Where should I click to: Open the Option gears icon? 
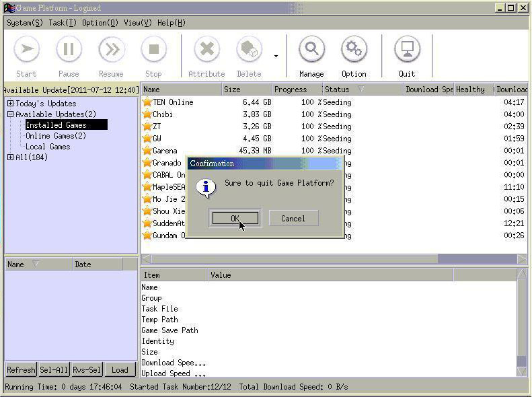[x=354, y=50]
